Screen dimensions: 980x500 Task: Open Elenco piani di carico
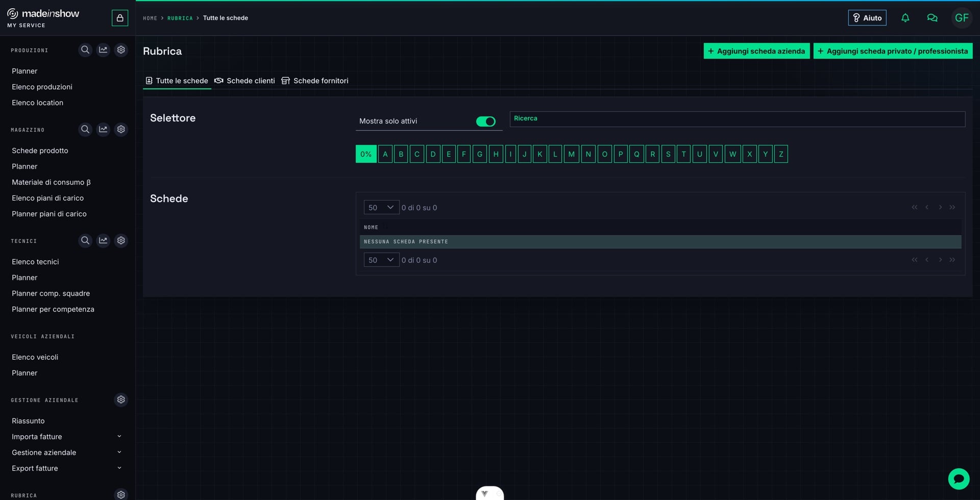pyautogui.click(x=47, y=198)
